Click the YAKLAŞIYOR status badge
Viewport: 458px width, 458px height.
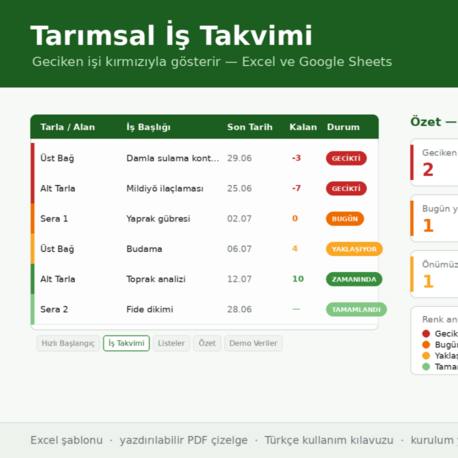(x=354, y=249)
